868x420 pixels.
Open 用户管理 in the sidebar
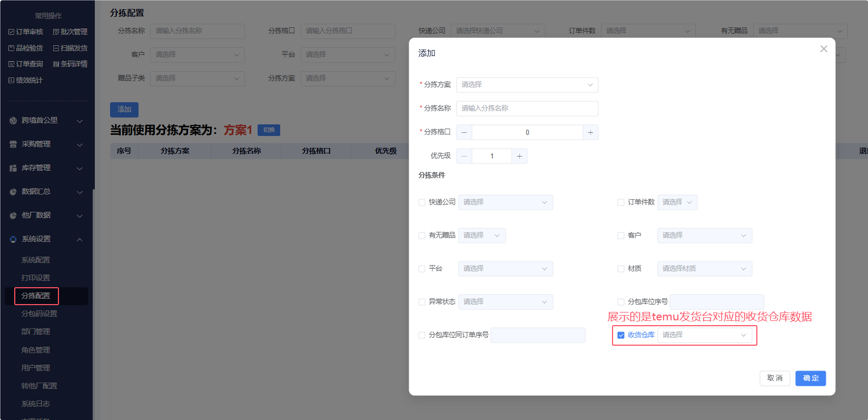[36, 368]
